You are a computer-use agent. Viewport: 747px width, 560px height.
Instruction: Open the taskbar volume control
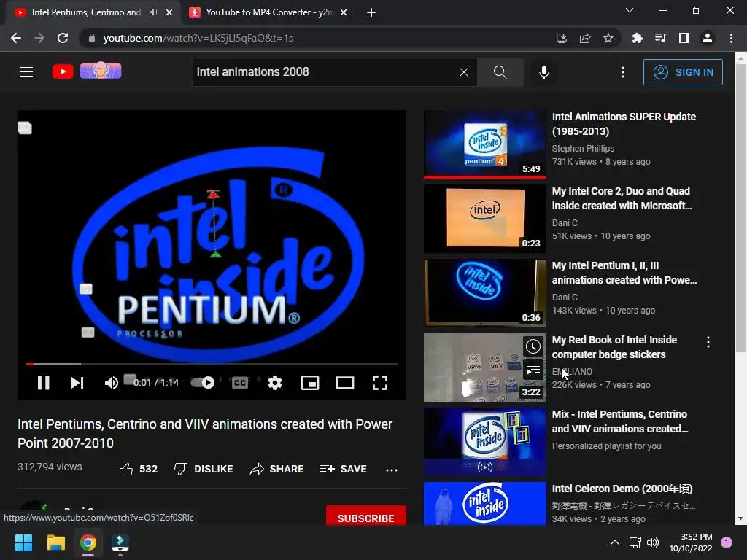(x=653, y=542)
